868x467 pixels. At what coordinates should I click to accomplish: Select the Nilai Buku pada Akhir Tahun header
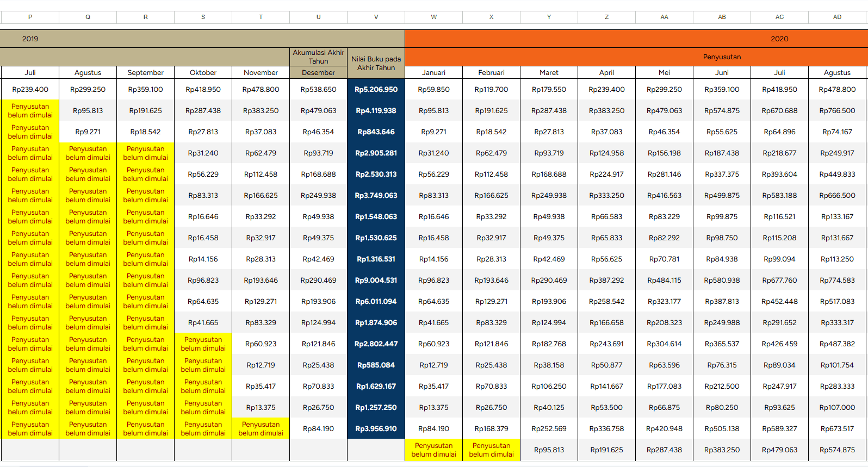pyautogui.click(x=376, y=63)
